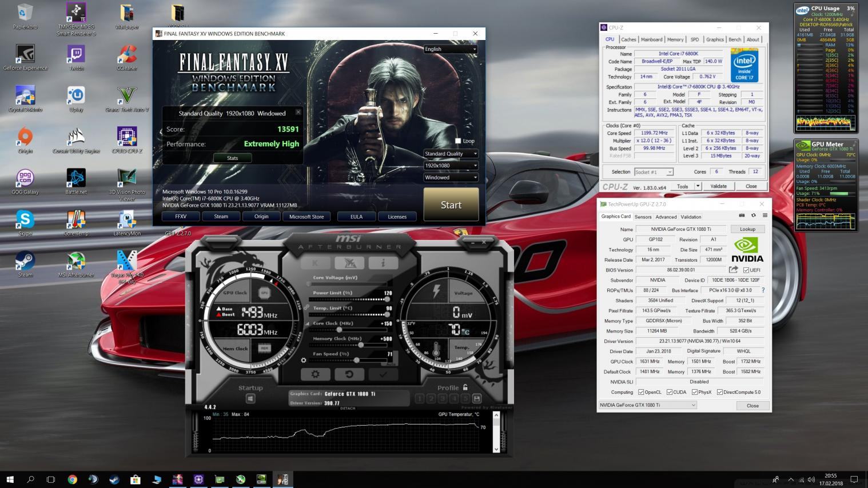Open the GeForce Experience desktop icon
The height and width of the screenshot is (488, 868).
(25, 57)
